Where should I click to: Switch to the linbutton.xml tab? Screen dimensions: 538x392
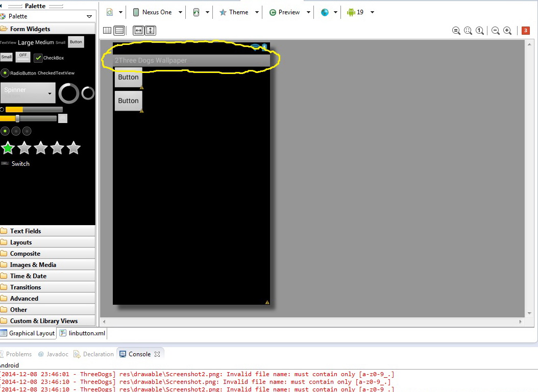pyautogui.click(x=83, y=333)
